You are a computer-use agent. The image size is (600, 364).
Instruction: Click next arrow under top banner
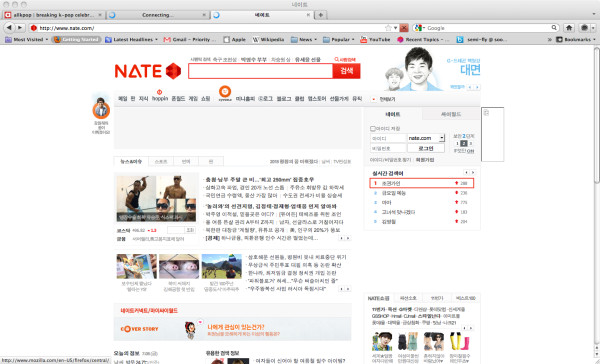[x=477, y=87]
